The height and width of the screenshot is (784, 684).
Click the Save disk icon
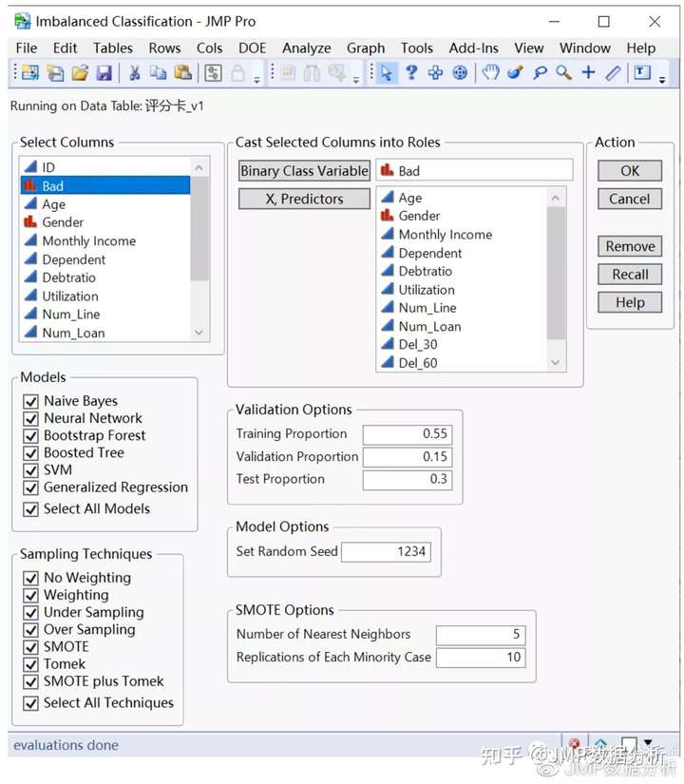pos(104,73)
